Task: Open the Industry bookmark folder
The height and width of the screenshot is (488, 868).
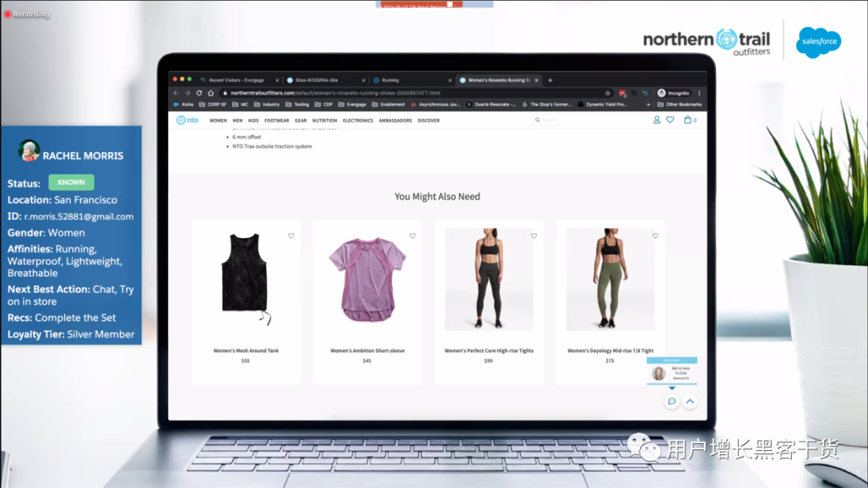Action: 267,105
